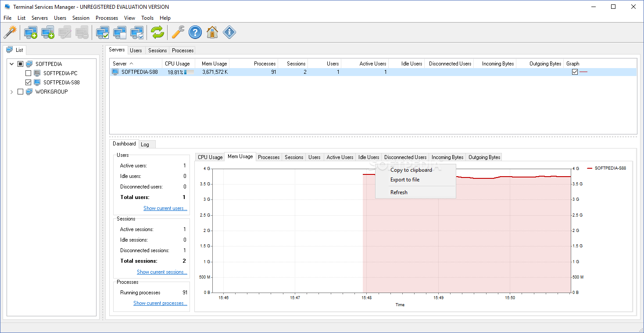Refresh using the green arrows icon
The image size is (644, 333).
(157, 32)
